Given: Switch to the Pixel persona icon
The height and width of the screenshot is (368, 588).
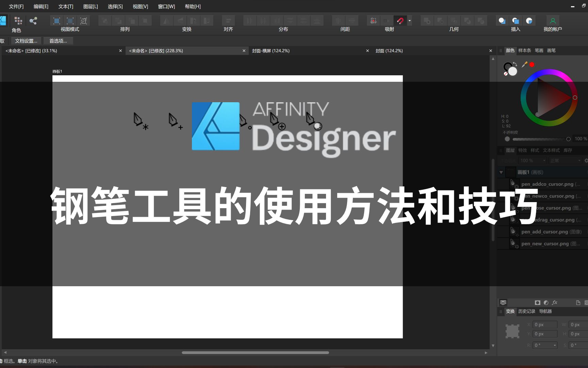Looking at the screenshot, I should (x=18, y=21).
